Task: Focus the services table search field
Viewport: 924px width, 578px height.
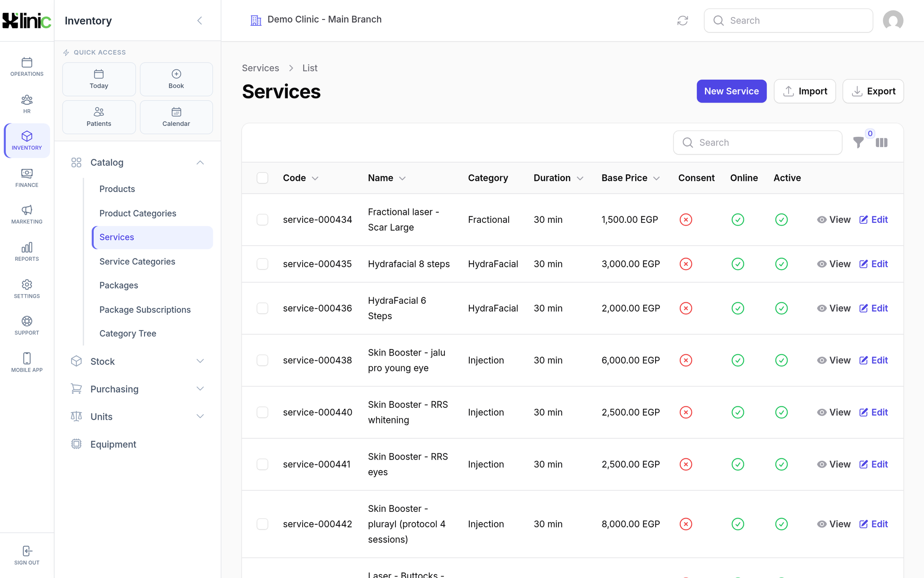Action: pyautogui.click(x=757, y=142)
